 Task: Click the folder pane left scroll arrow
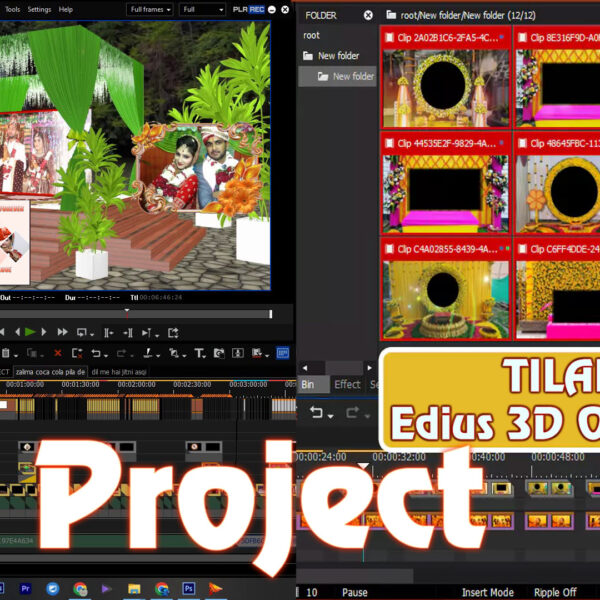point(305,368)
